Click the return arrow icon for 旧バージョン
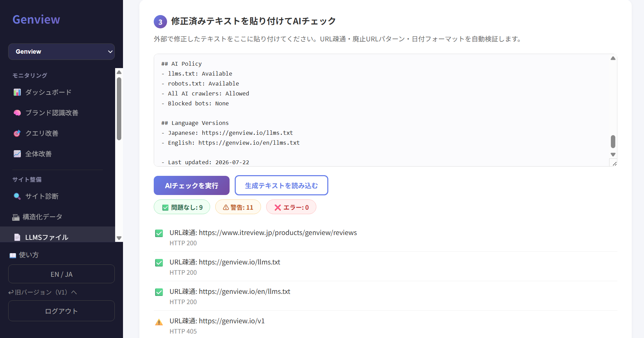644x338 pixels. [11, 292]
